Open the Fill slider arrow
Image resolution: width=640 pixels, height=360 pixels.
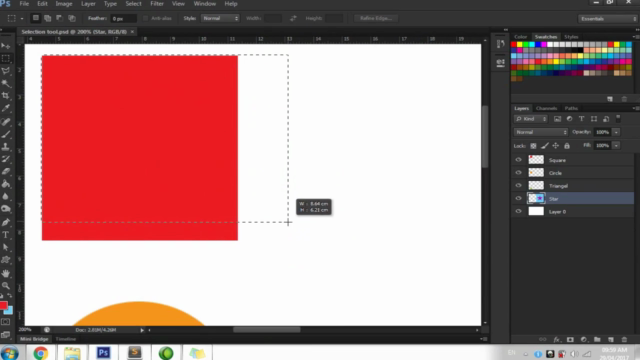click(x=616, y=145)
